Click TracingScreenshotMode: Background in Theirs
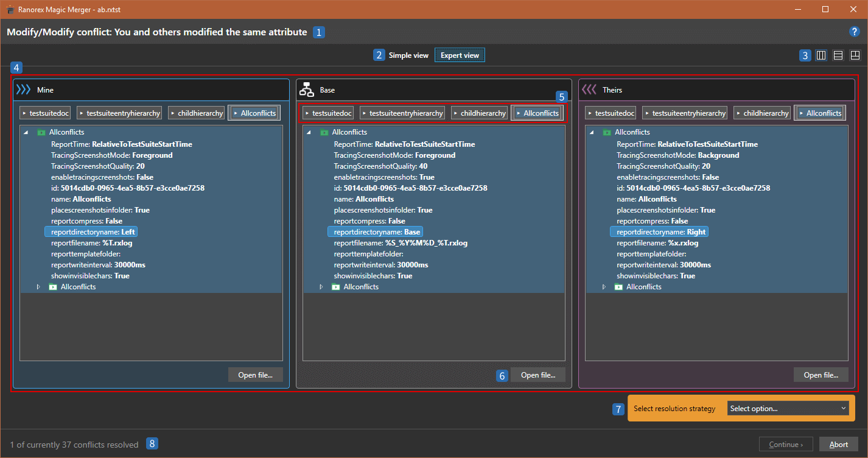The image size is (868, 458). [678, 155]
